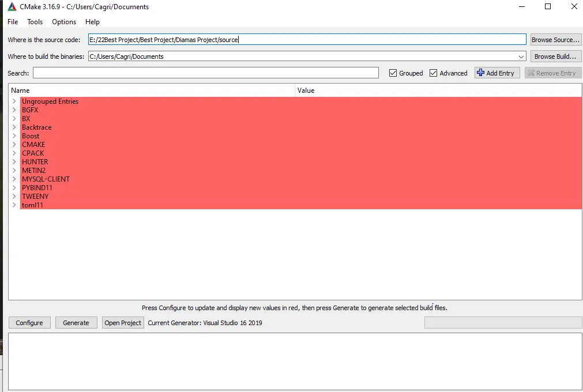Click the CMake logo icon in title bar
The image size is (583, 392).
(x=12, y=7)
